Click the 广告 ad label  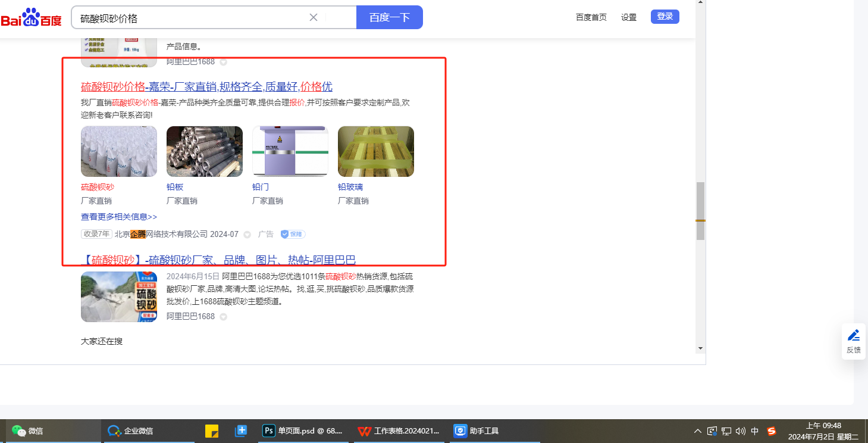[266, 234]
